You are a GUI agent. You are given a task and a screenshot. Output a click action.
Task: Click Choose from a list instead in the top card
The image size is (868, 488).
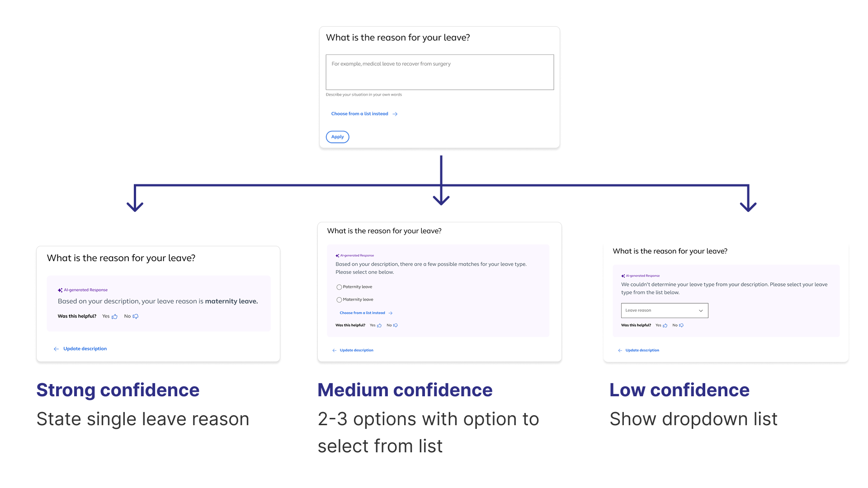tap(359, 114)
